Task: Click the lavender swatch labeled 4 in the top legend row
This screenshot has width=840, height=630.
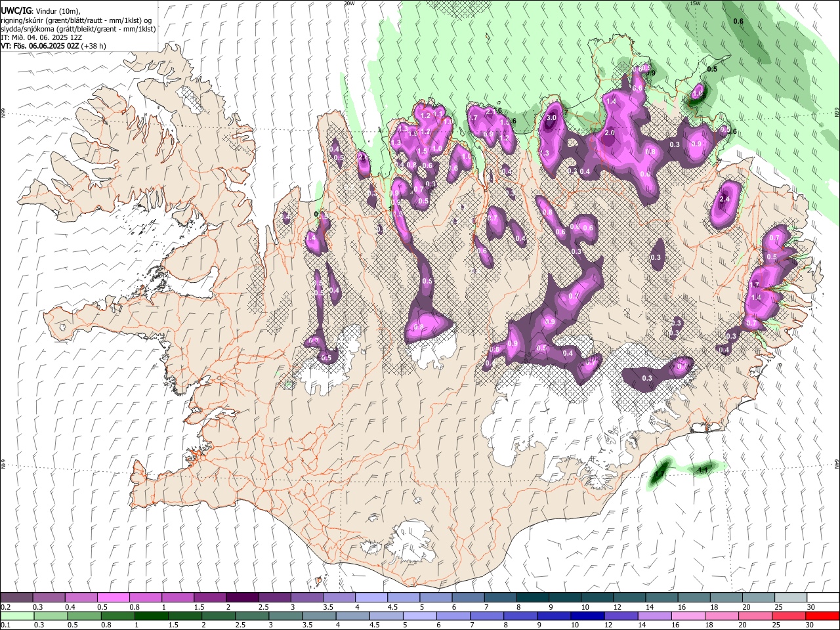Action: point(371,597)
